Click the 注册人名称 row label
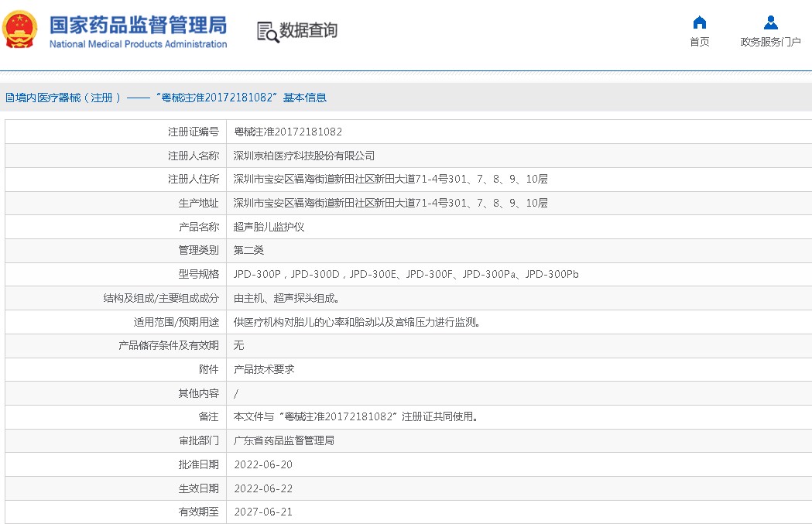The image size is (812, 524). point(194,156)
